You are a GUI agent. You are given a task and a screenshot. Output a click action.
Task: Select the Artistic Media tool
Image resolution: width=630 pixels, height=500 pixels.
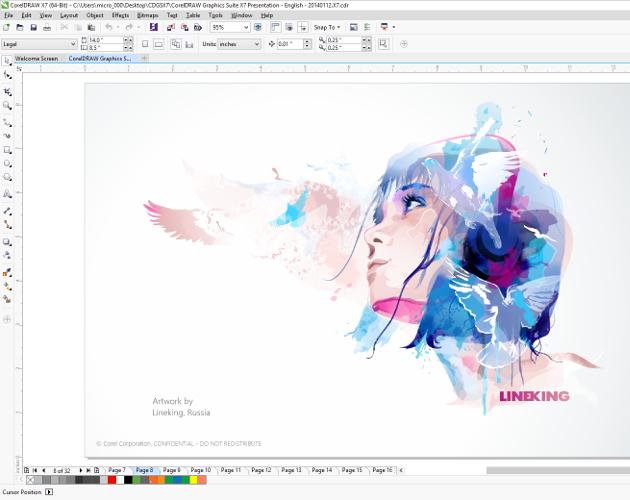tap(7, 136)
